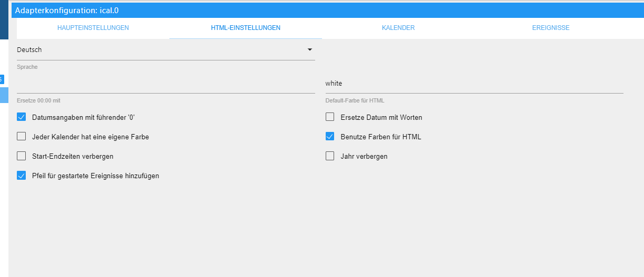
Task: Check 'Start-Endzeiten verbergen' option
Action: click(x=22, y=156)
